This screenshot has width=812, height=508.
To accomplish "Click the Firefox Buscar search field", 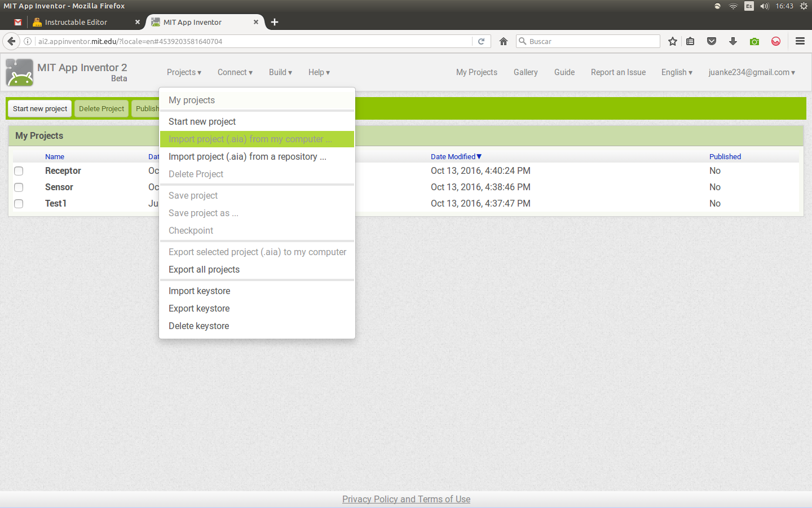I will (588, 41).
